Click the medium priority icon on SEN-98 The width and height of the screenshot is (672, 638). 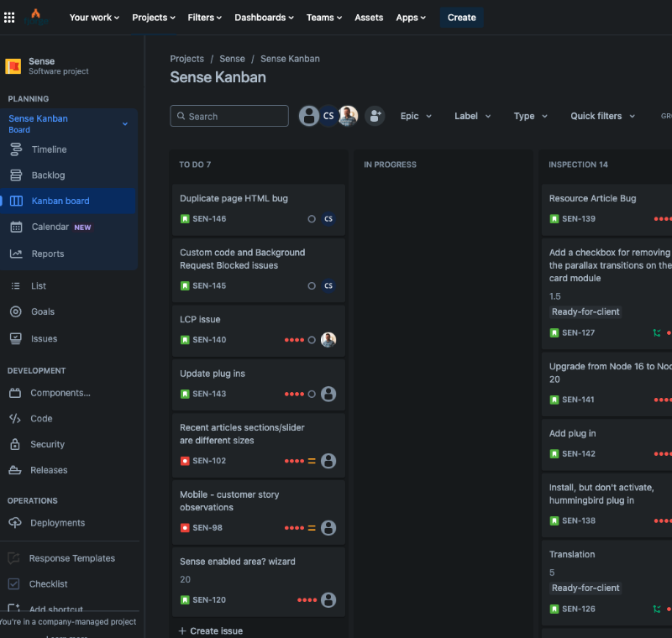tap(312, 528)
